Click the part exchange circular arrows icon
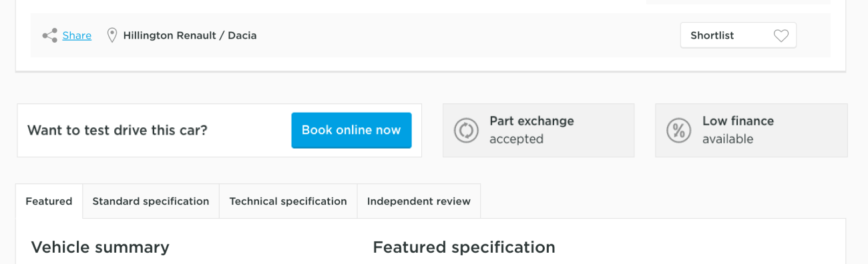 click(466, 130)
